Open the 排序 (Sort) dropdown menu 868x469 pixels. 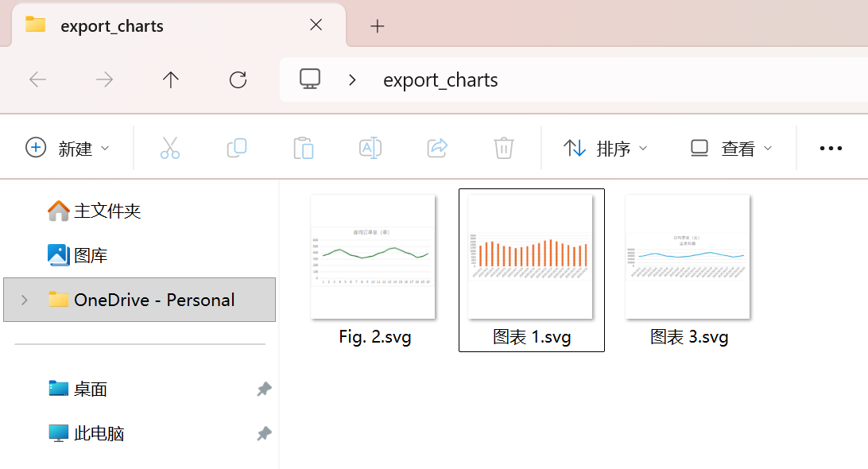[x=606, y=148]
